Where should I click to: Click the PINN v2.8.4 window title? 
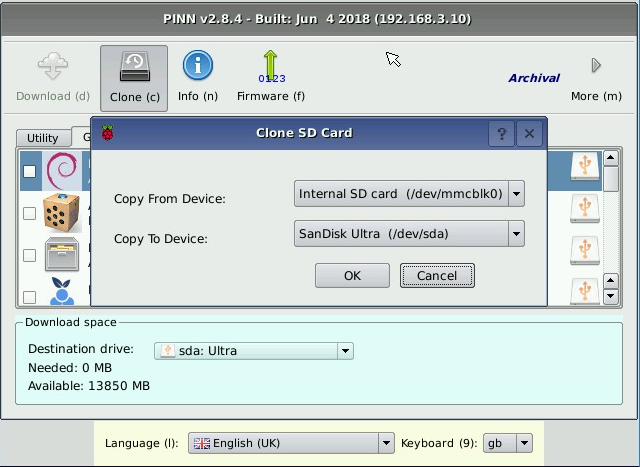click(317, 19)
